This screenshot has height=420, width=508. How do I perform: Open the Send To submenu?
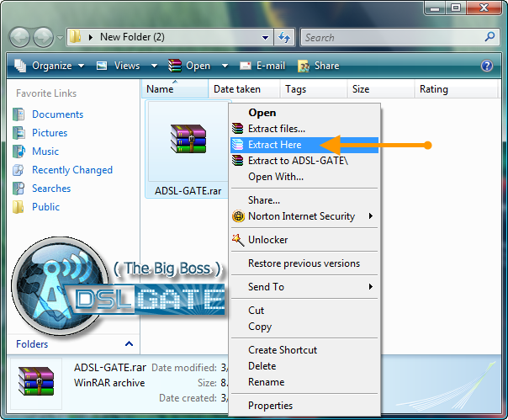tap(304, 287)
